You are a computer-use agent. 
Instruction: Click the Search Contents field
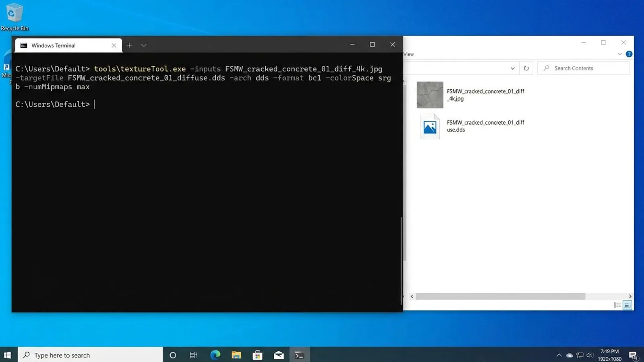pos(583,68)
